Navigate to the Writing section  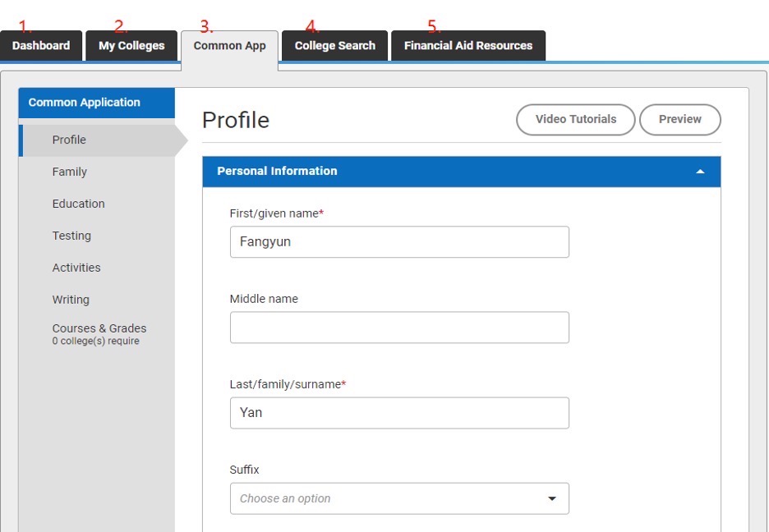pos(71,300)
